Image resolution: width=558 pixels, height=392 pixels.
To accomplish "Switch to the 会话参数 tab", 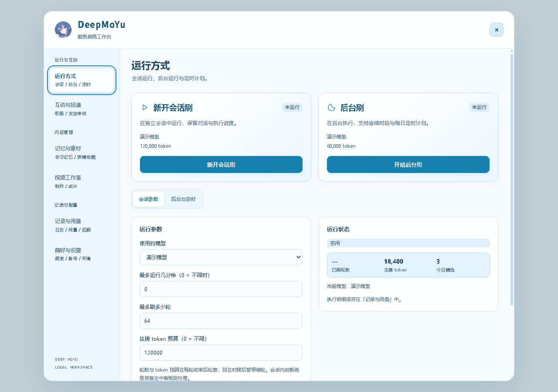I will click(149, 199).
